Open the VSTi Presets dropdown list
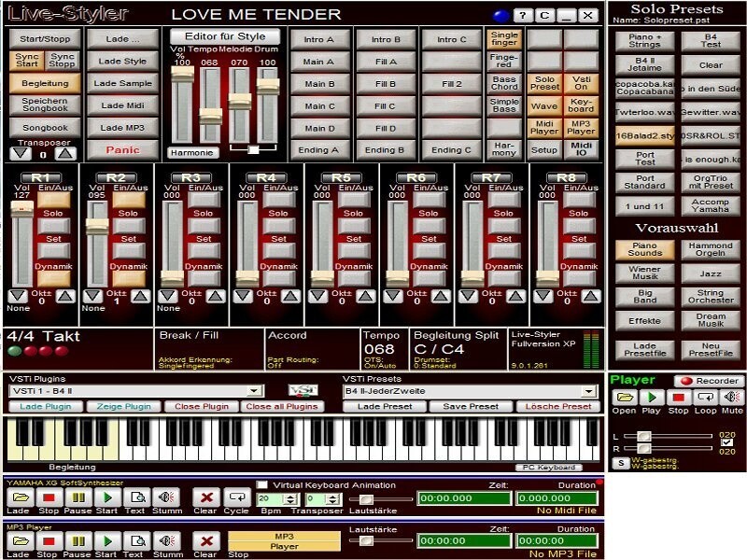 (589, 391)
